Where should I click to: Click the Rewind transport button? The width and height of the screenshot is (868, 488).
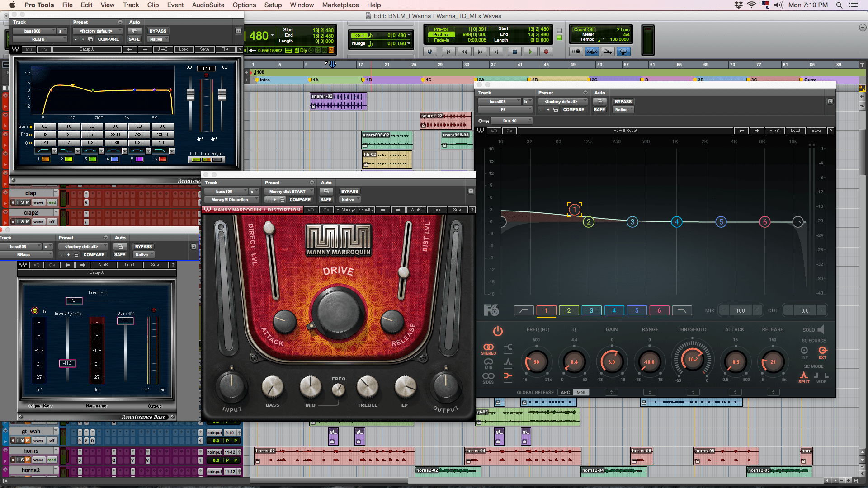pyautogui.click(x=464, y=52)
